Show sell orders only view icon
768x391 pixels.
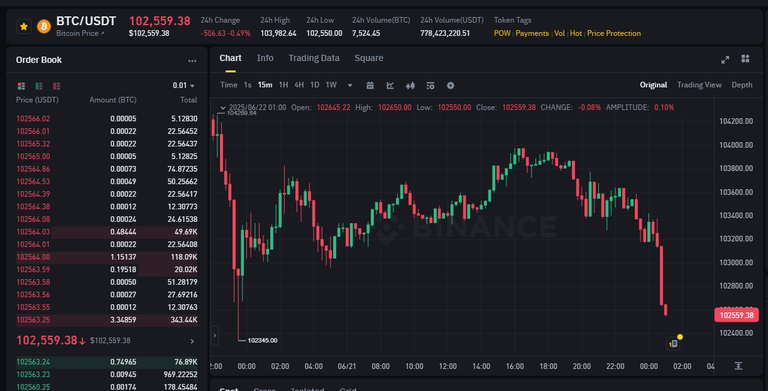pyautogui.click(x=56, y=86)
